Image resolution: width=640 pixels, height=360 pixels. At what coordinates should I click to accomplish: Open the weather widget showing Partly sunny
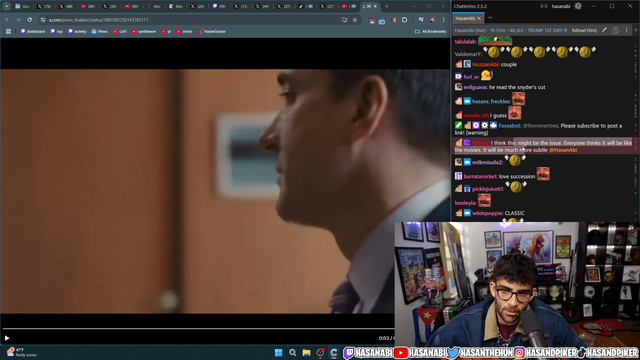point(21,352)
